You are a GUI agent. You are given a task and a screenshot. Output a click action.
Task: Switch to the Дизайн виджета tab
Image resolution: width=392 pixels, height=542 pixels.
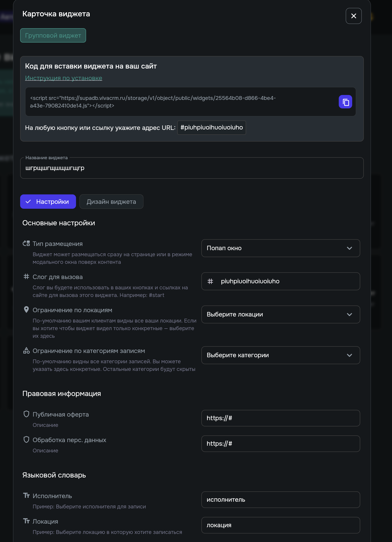[x=111, y=202]
